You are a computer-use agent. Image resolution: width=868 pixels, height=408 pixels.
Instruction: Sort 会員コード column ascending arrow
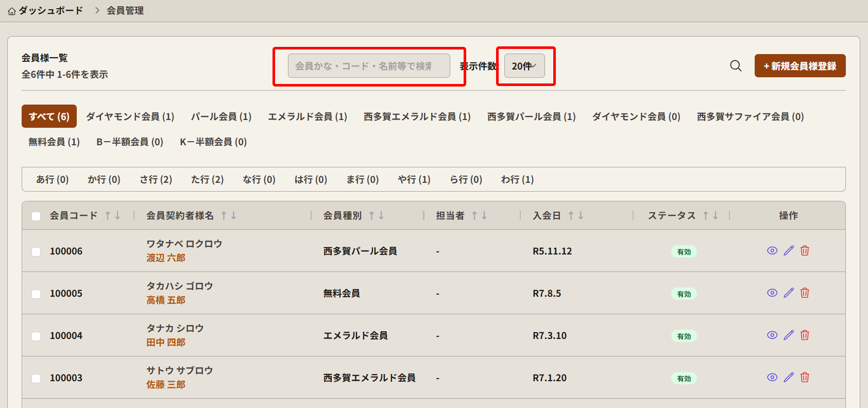pyautogui.click(x=108, y=216)
